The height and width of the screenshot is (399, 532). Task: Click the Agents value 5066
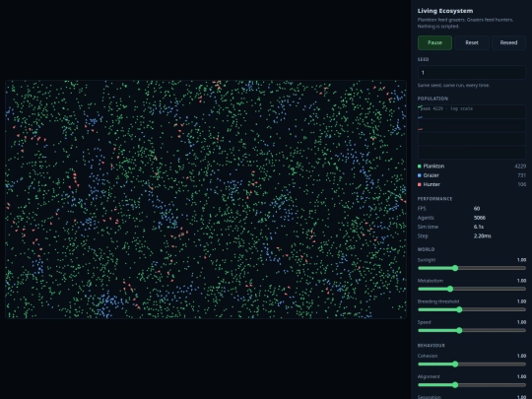[x=480, y=218]
